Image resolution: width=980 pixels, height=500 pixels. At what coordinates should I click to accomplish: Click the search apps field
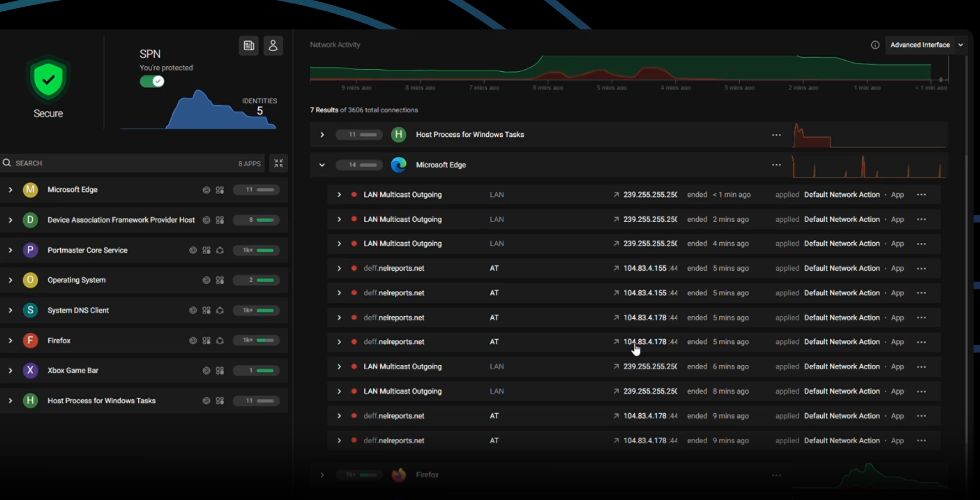tap(132, 163)
